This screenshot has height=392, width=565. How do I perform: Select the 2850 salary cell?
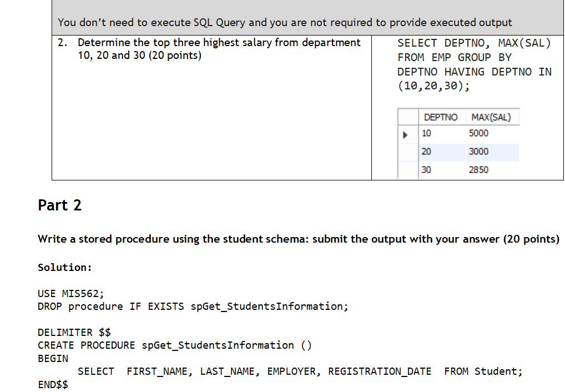pyautogui.click(x=478, y=170)
